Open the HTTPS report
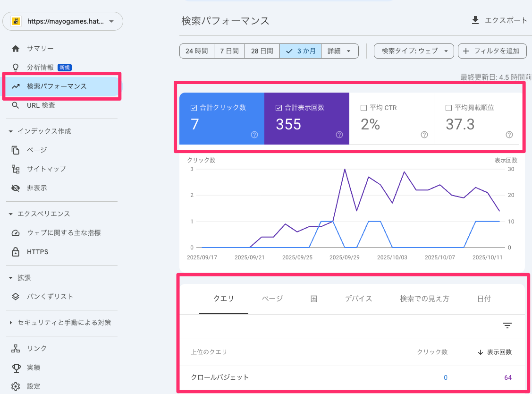Viewport: 532px width, 394px height. pyautogui.click(x=38, y=252)
